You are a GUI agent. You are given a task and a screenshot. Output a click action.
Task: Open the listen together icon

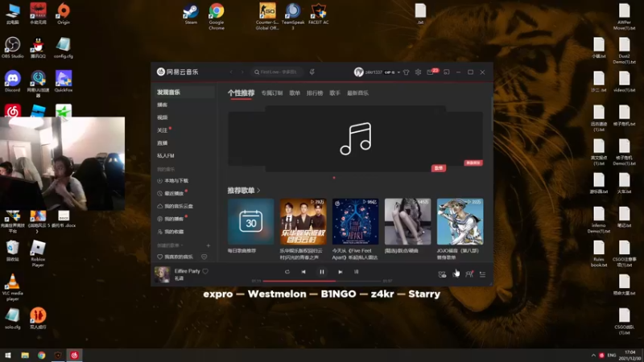point(469,274)
